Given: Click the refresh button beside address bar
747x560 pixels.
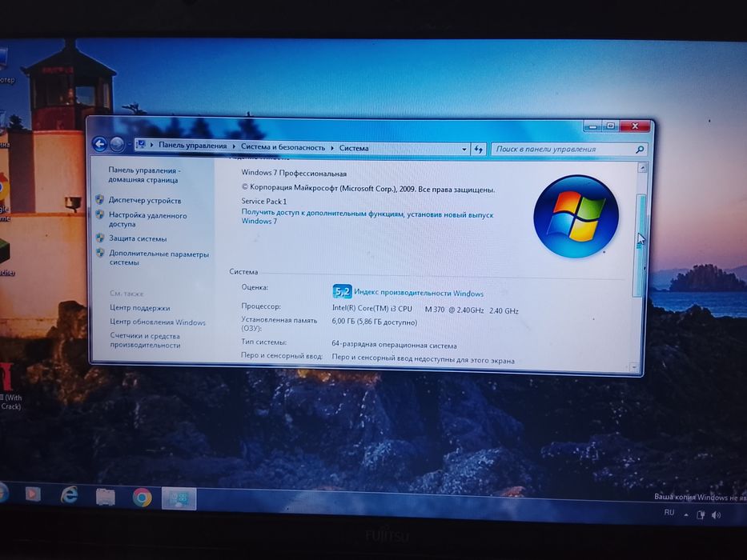Looking at the screenshot, I should coord(478,149).
